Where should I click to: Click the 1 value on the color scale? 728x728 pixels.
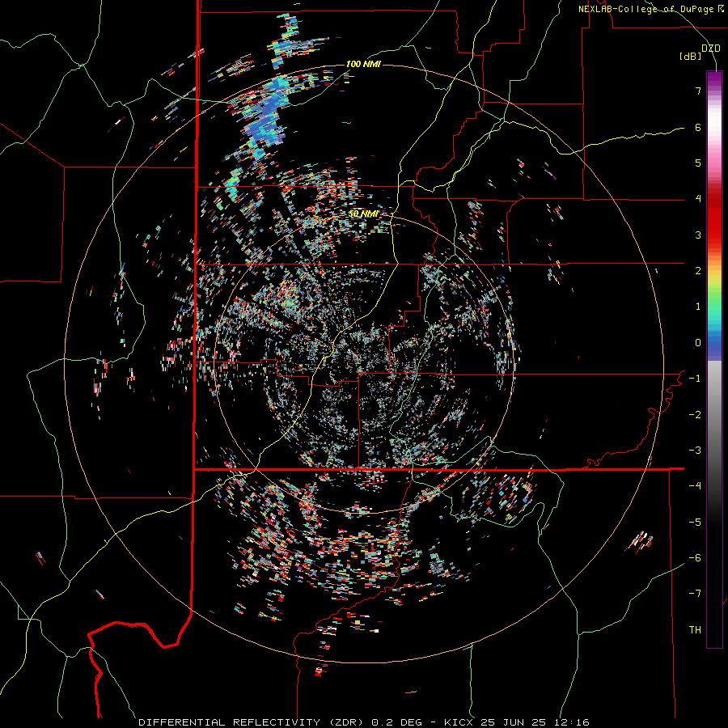(x=698, y=307)
